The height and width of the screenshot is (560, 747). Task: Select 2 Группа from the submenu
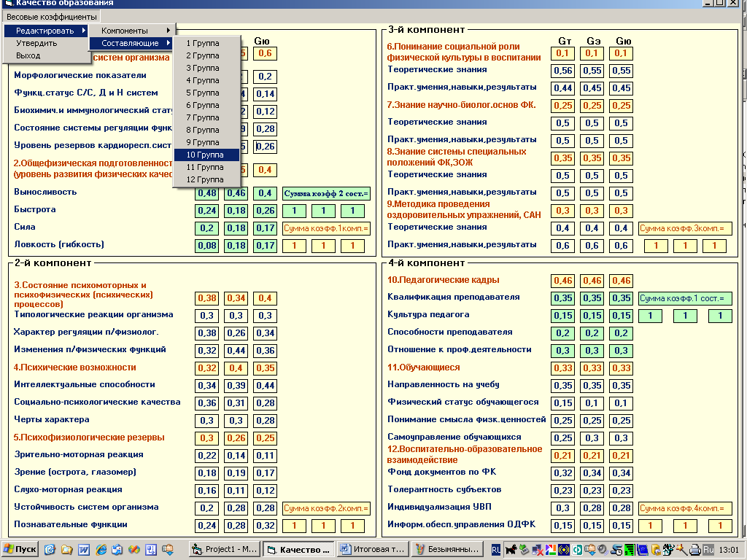pos(206,55)
